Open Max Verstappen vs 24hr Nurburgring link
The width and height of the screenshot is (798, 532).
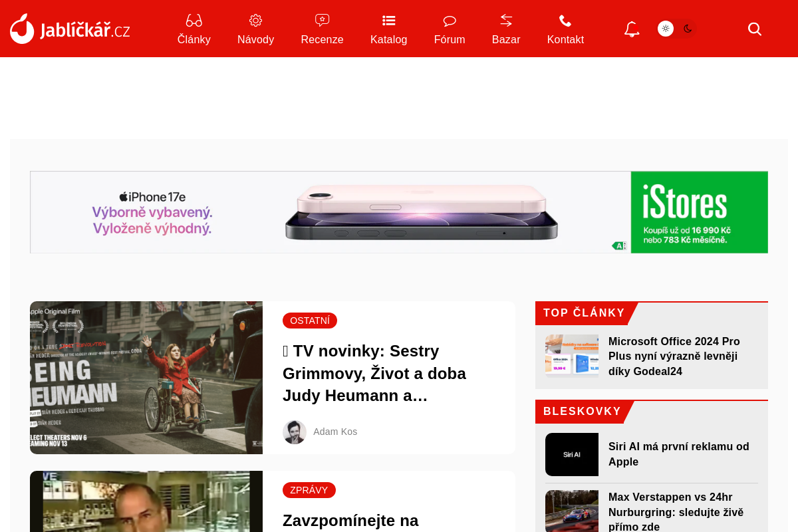[x=676, y=512]
